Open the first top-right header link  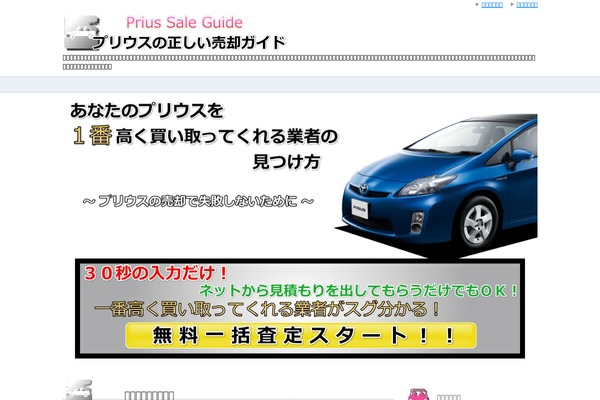492,5
